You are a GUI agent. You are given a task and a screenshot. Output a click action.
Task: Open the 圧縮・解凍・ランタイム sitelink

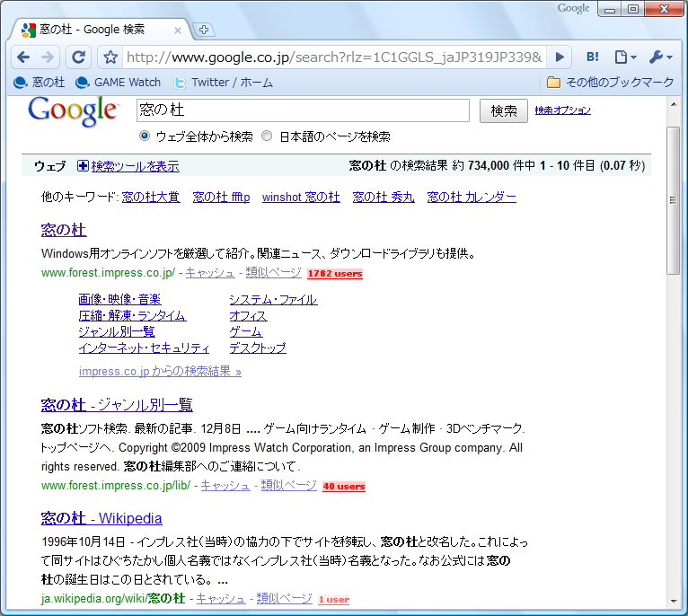coord(133,315)
